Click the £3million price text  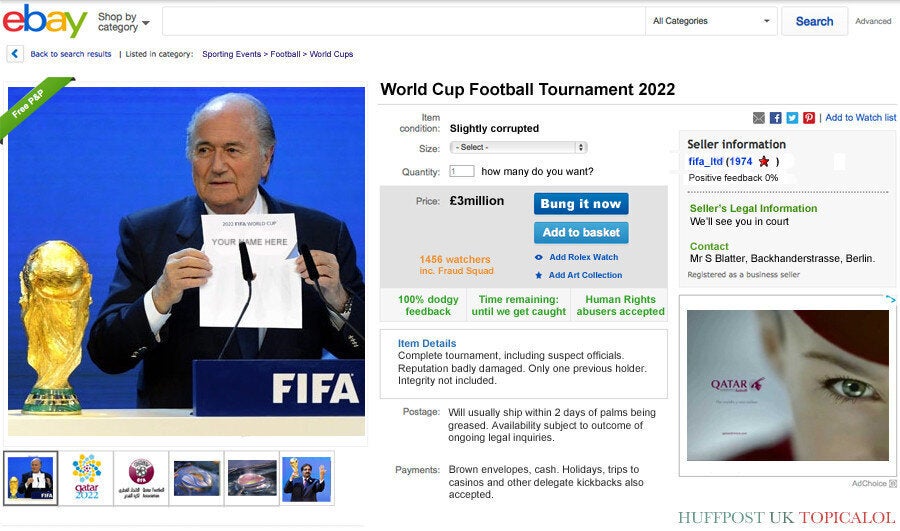476,201
